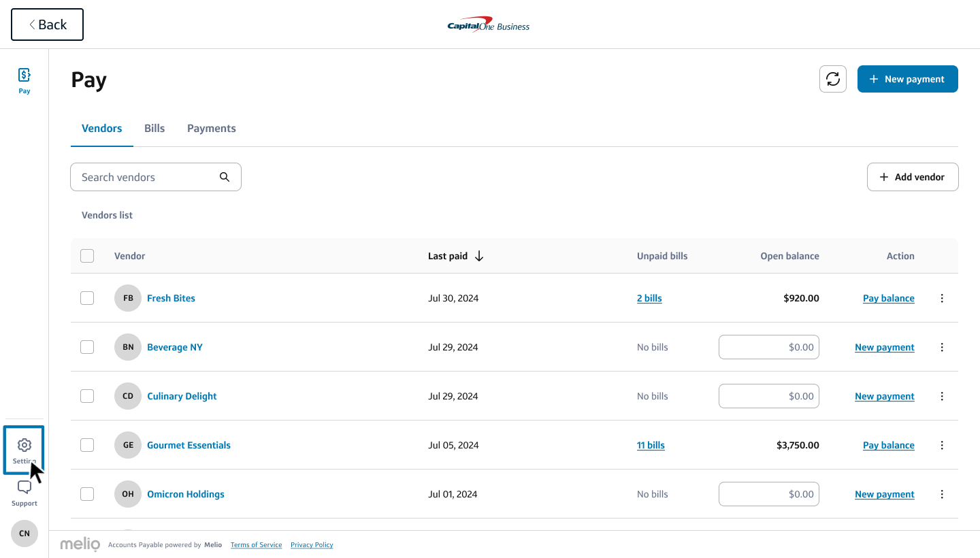
Task: Open the Support chat icon
Action: pos(24,487)
